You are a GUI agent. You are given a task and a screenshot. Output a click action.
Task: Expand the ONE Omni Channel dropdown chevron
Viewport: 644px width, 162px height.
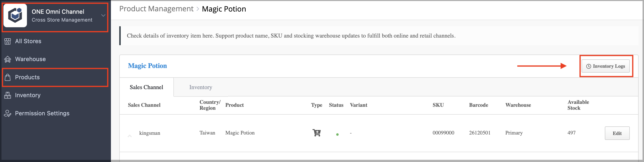coord(103,15)
